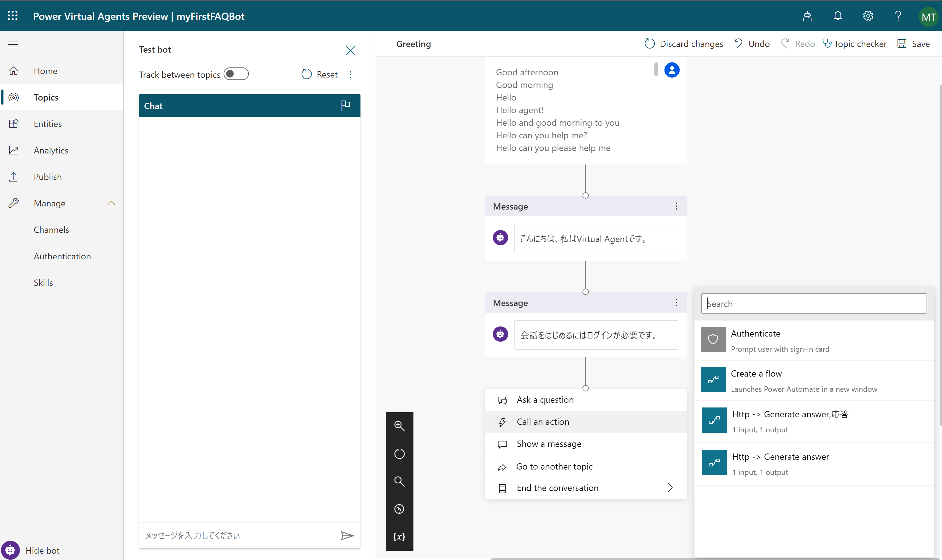Open Entities in sidebar

(x=62, y=124)
